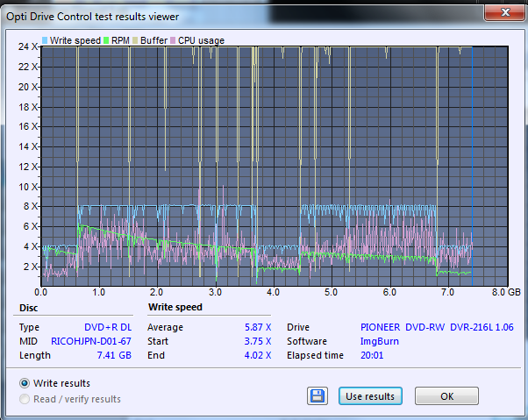Click the DVD+R DL disc type value
Screen dimensions: 528x420
tap(108, 327)
